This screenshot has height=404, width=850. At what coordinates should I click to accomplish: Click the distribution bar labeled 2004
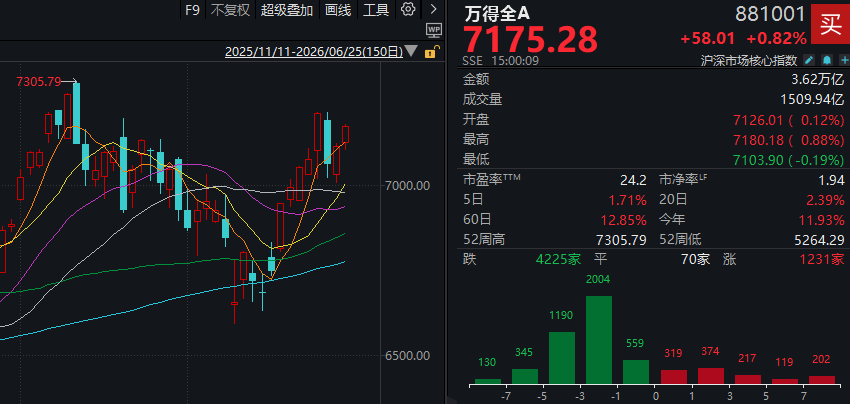point(598,339)
